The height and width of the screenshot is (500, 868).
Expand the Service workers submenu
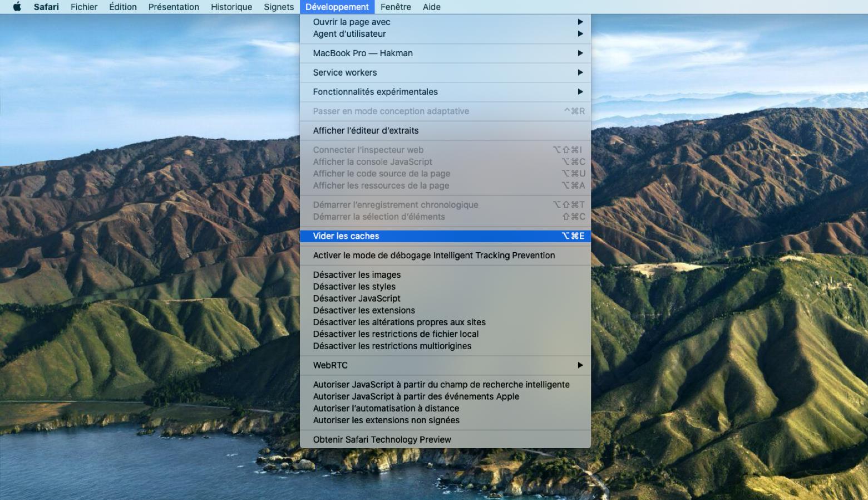445,72
